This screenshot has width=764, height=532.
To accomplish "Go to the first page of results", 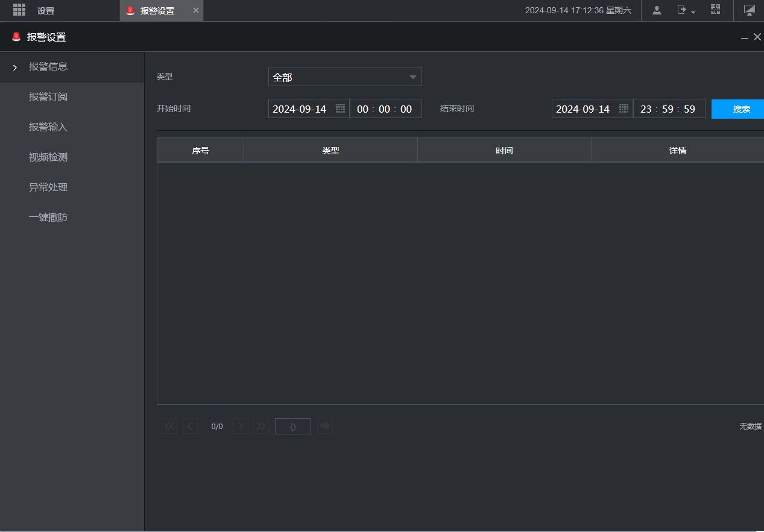I will (x=169, y=426).
